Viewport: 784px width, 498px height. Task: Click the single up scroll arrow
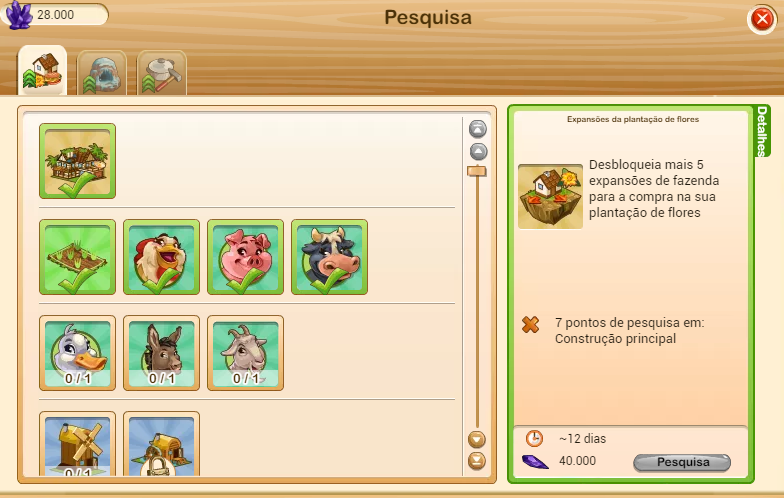478,152
